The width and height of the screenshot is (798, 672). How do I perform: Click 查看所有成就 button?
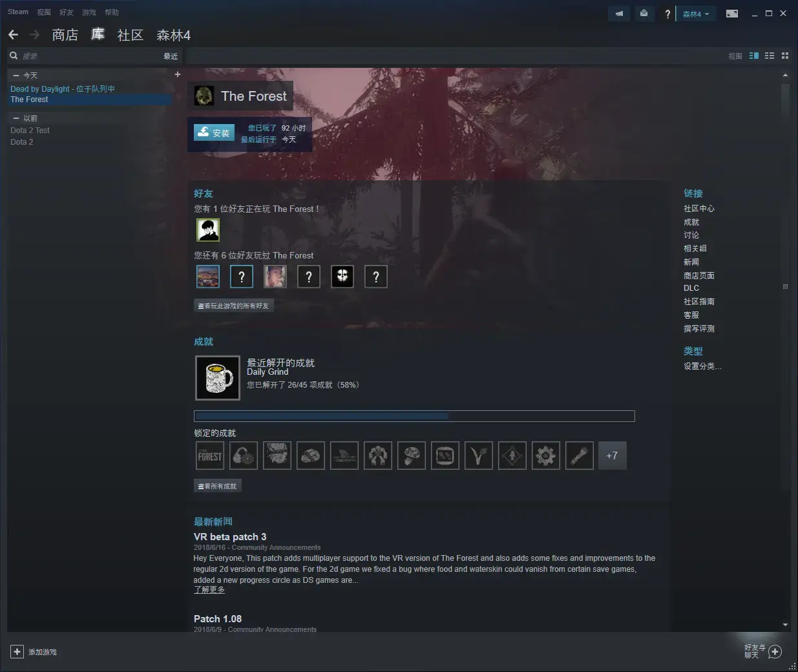coord(218,486)
